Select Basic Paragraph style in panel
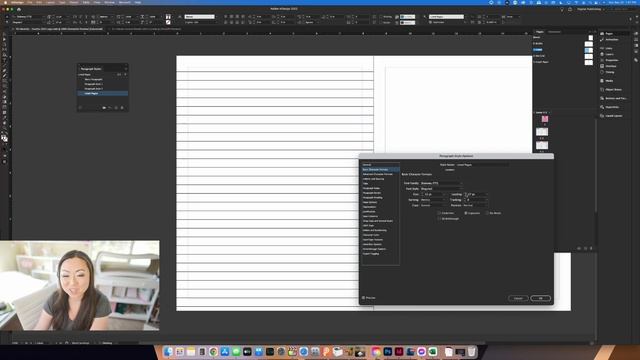 103,80
